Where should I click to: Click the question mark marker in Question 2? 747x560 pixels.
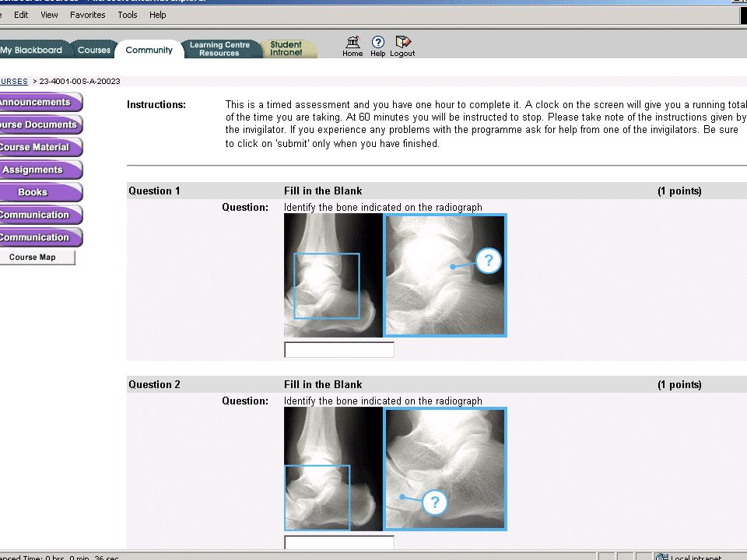pyautogui.click(x=434, y=502)
